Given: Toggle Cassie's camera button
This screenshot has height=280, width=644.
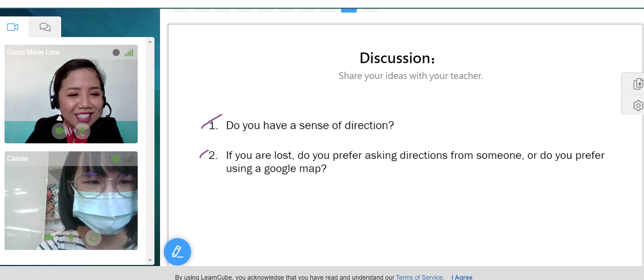Looking at the screenshot, I should pos(49,238).
